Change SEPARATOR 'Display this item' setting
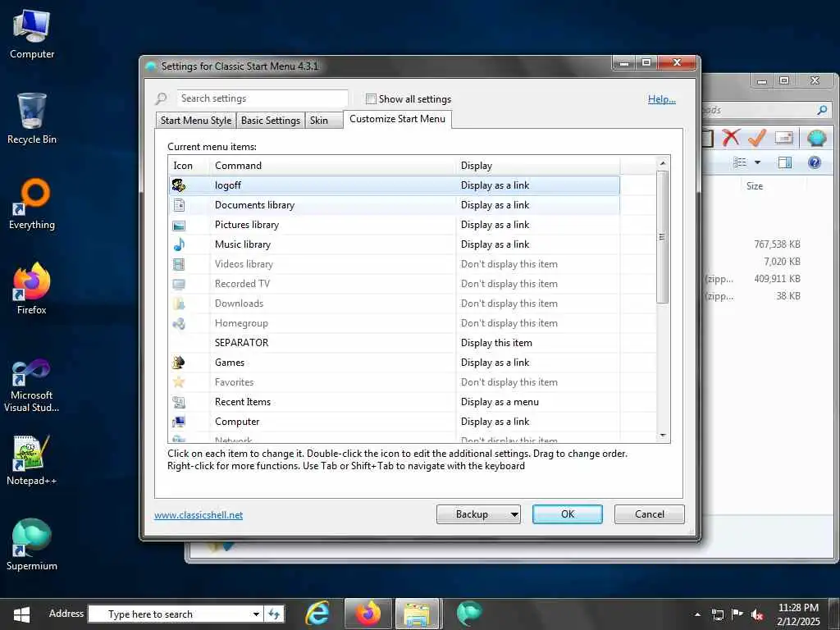Screen dimensions: 840x630 [x=496, y=343]
